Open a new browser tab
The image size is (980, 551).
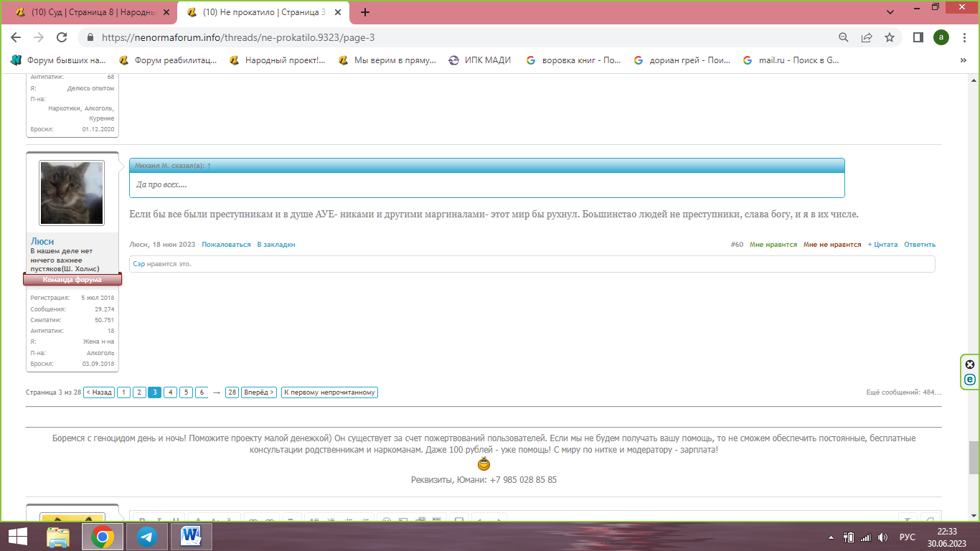coord(365,12)
